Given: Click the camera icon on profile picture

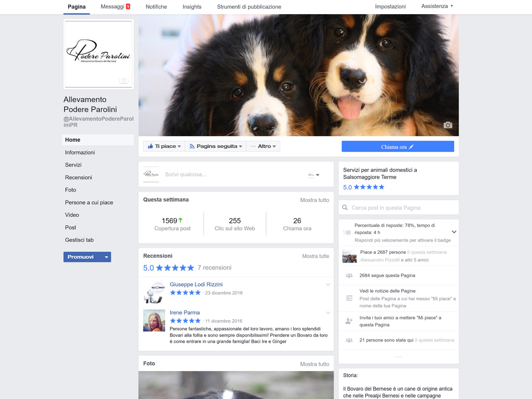Looking at the screenshot, I should click(124, 80).
